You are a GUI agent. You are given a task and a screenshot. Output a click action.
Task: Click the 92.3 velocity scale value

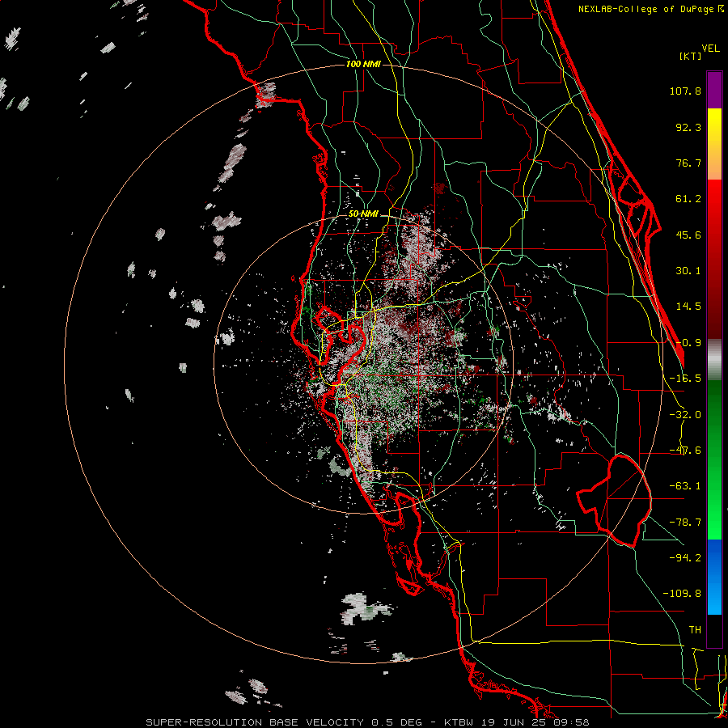[x=688, y=127]
